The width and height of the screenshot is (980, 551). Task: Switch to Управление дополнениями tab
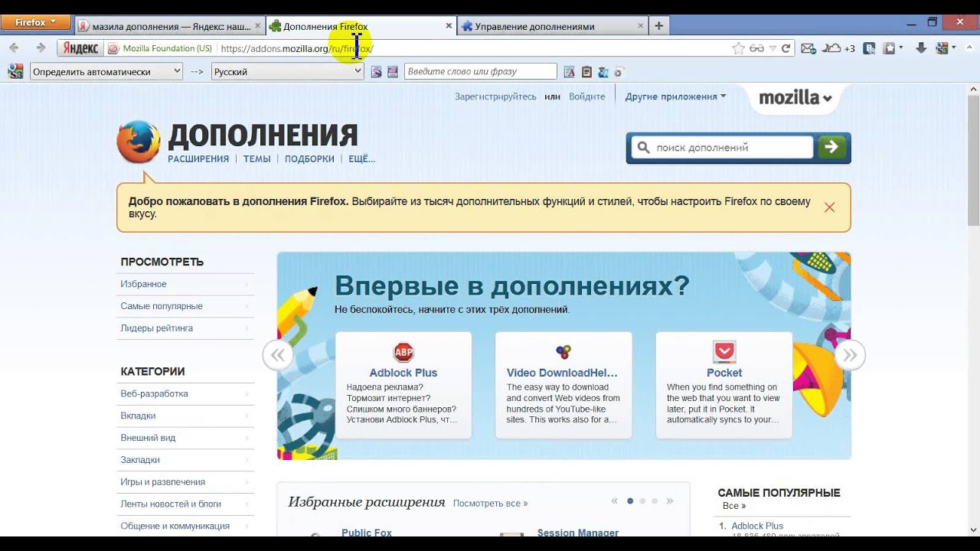(x=553, y=26)
